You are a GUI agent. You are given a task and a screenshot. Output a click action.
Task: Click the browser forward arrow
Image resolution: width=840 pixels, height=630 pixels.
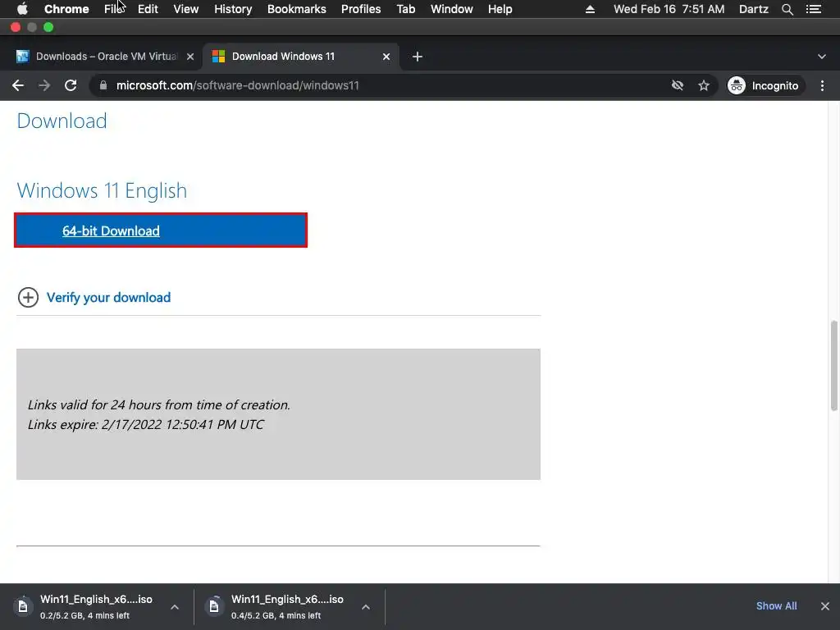coord(44,85)
